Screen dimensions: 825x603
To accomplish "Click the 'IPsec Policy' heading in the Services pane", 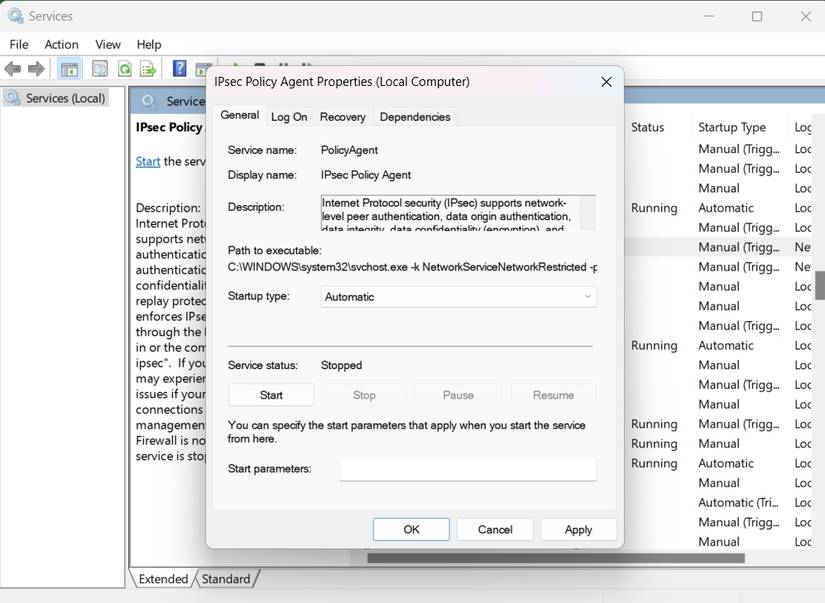I will [x=169, y=127].
